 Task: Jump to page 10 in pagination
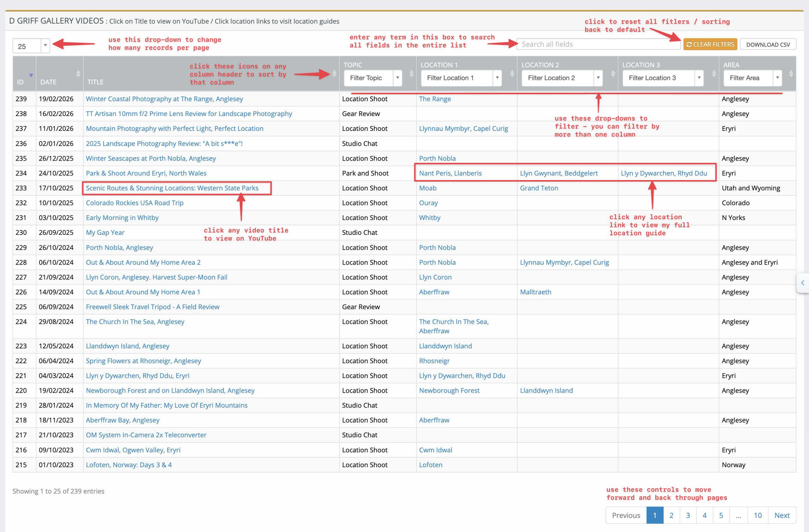pos(757,515)
